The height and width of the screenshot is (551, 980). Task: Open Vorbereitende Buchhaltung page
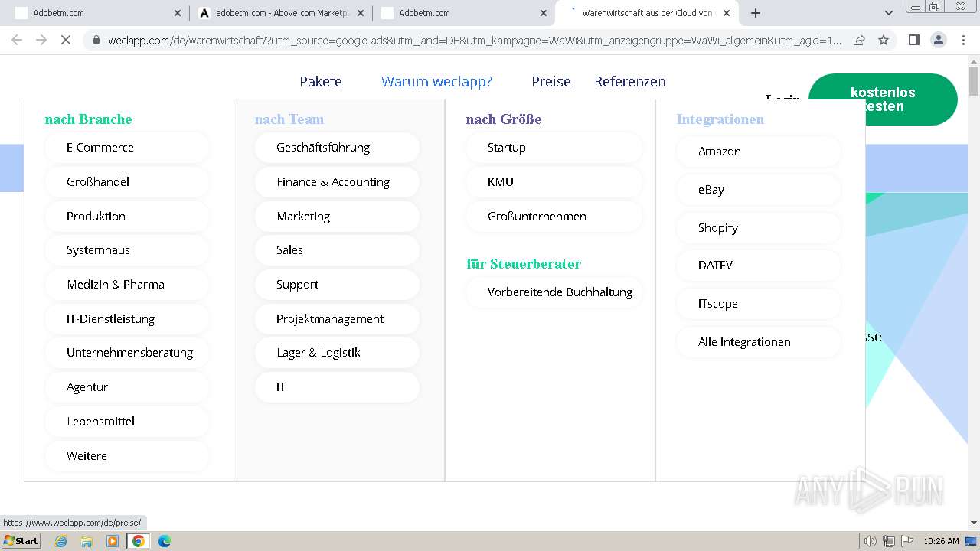click(554, 292)
